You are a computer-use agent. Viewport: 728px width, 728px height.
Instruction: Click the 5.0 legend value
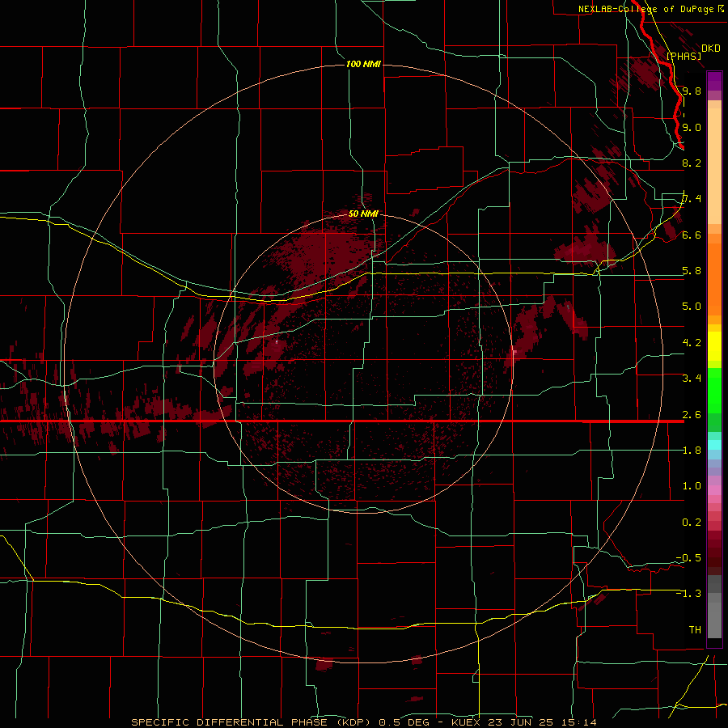692,307
